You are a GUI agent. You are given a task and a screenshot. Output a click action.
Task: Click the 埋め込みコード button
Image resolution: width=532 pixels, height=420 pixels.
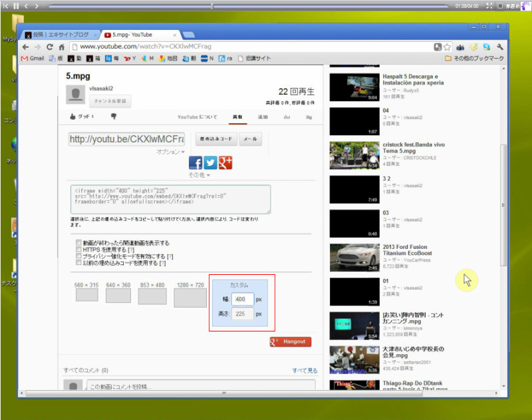coord(216,139)
